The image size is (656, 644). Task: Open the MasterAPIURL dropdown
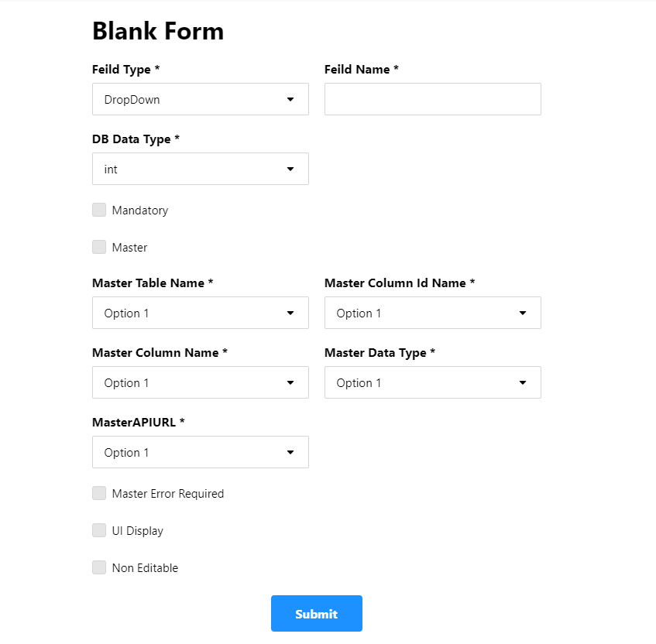200,452
